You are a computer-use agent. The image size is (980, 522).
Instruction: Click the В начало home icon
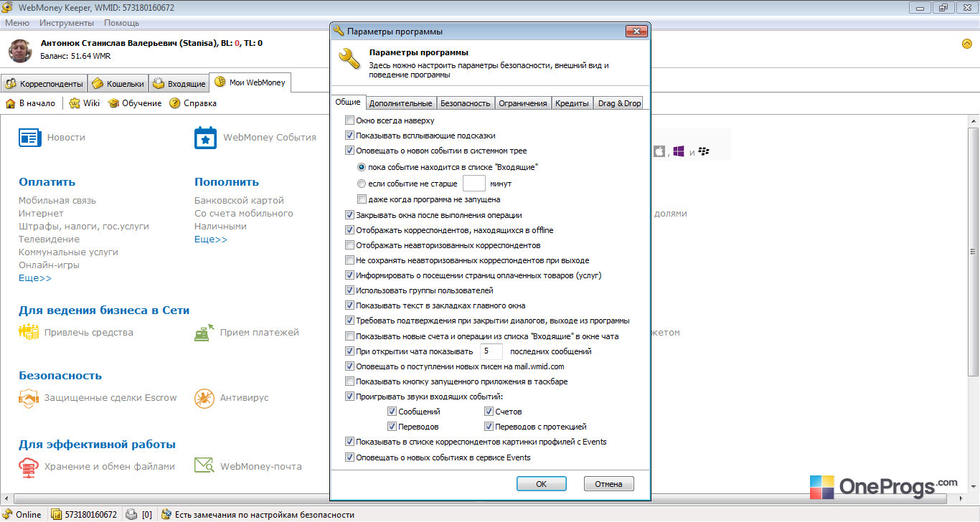coord(11,103)
